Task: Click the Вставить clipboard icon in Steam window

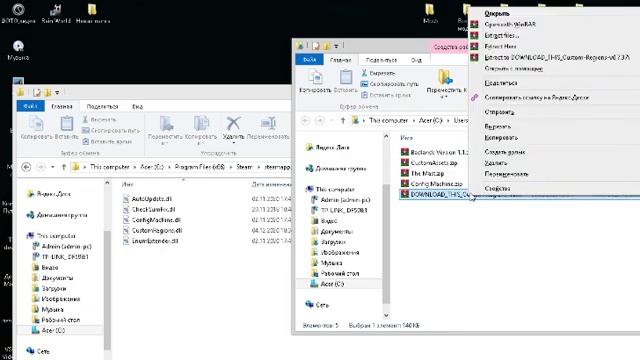Action: [x=67, y=123]
